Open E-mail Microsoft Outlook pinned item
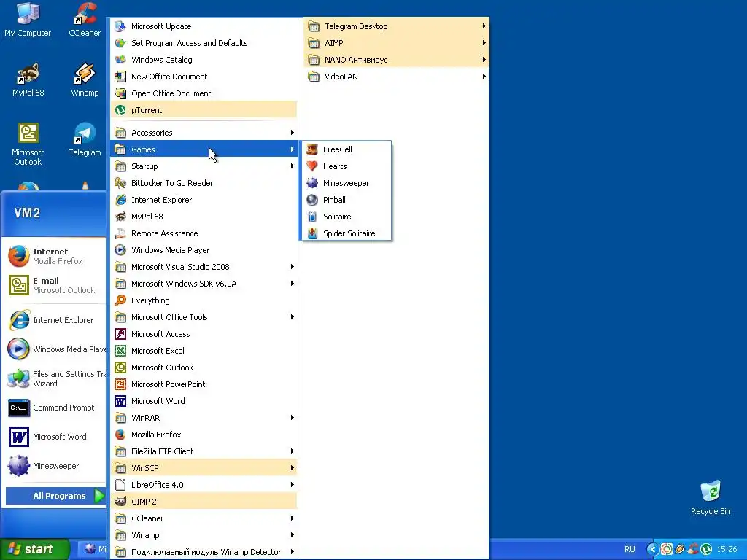747x560 pixels. (x=54, y=285)
